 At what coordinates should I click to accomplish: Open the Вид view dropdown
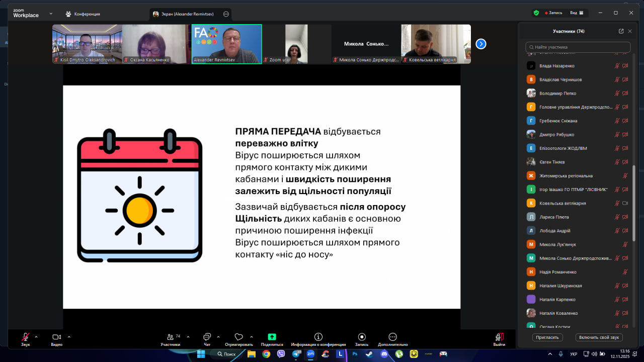(x=577, y=13)
